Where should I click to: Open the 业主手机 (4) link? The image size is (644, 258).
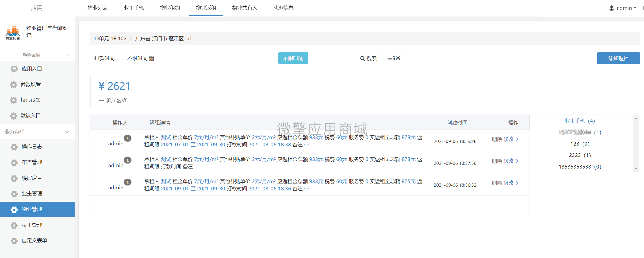pyautogui.click(x=580, y=121)
